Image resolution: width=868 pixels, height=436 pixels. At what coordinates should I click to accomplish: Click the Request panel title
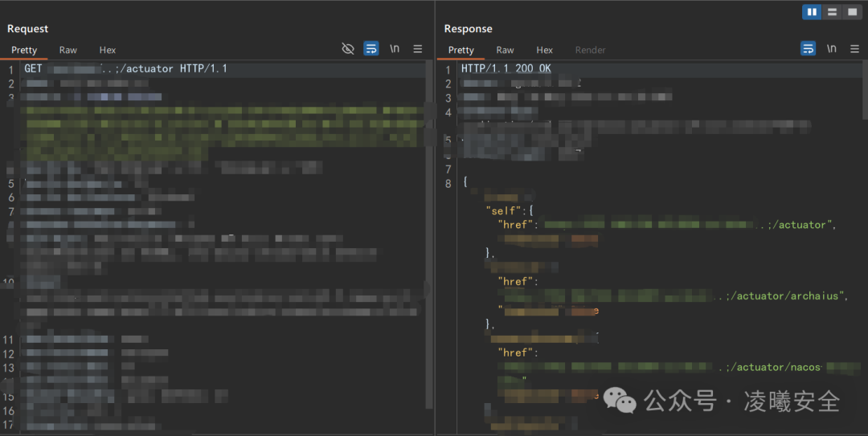[27, 29]
